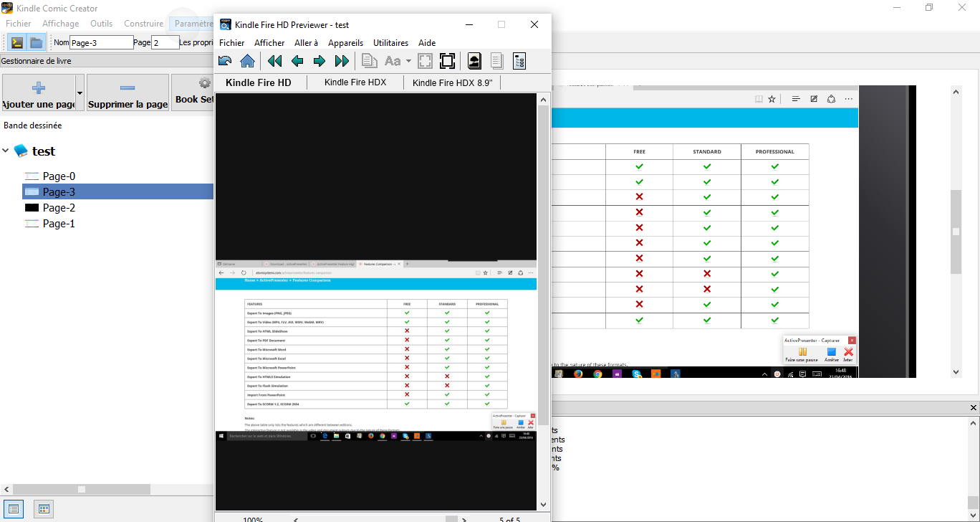Click the Bande dessinée label
Viewport: 980px width, 522px height.
click(33, 125)
